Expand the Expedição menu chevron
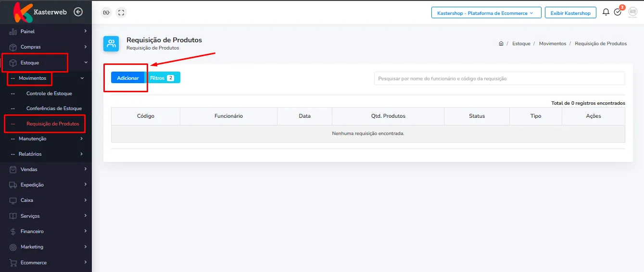644x272 pixels. (x=85, y=185)
